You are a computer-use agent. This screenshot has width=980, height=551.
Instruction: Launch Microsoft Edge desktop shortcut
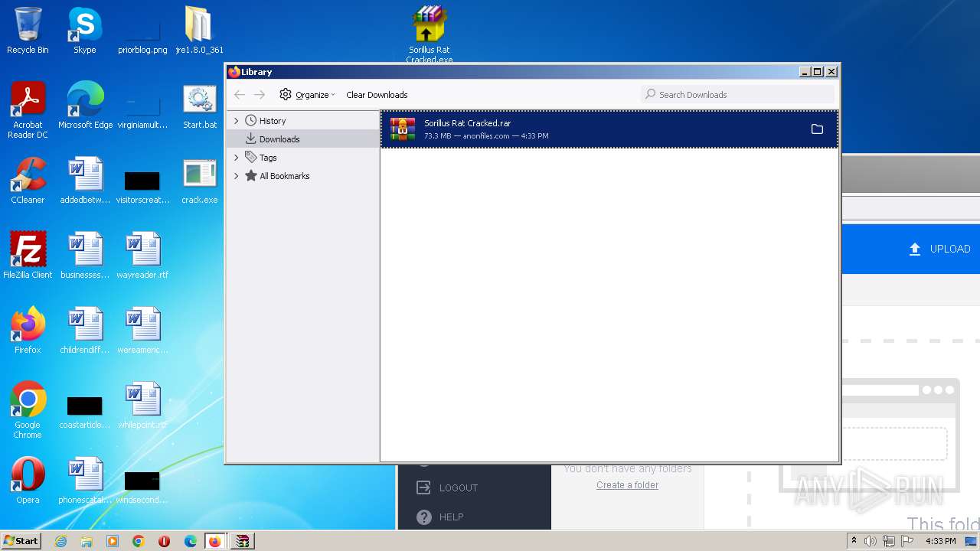coord(85,106)
